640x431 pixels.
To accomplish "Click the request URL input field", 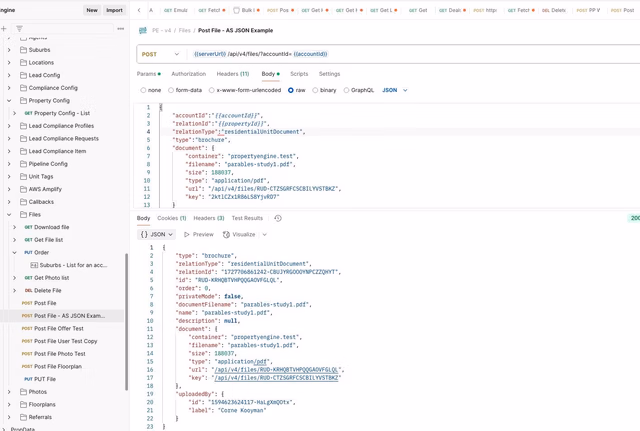I will point(400,54).
